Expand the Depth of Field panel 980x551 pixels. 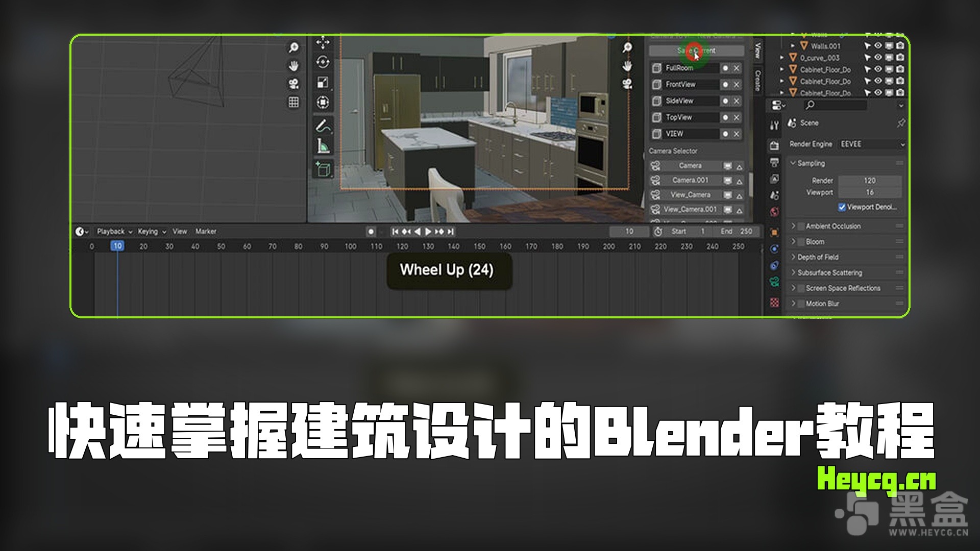793,257
